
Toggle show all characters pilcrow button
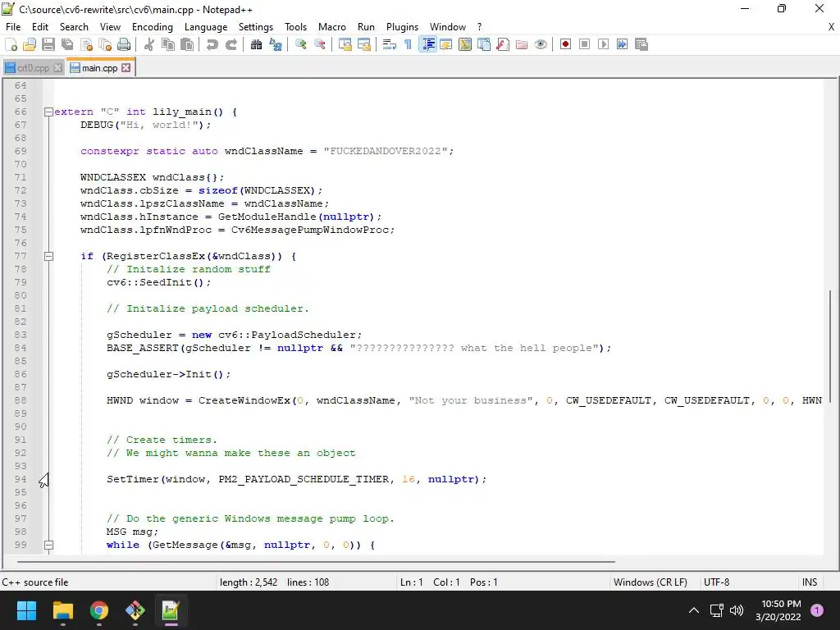[x=409, y=44]
